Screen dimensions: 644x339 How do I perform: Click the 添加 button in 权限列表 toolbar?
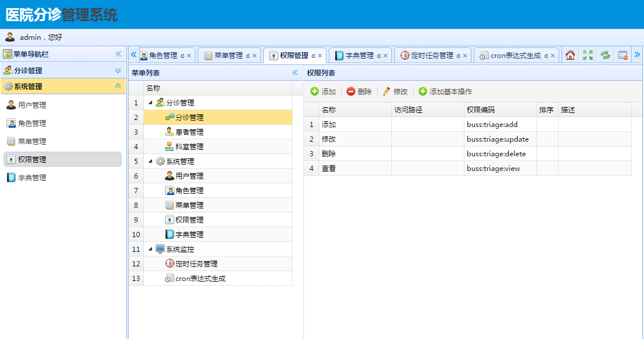[323, 92]
